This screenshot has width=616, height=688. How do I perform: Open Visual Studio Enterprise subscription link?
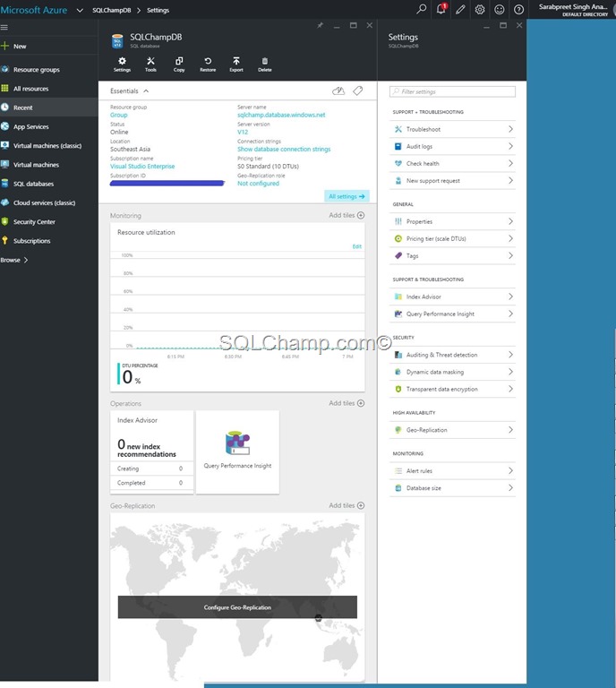click(x=142, y=167)
